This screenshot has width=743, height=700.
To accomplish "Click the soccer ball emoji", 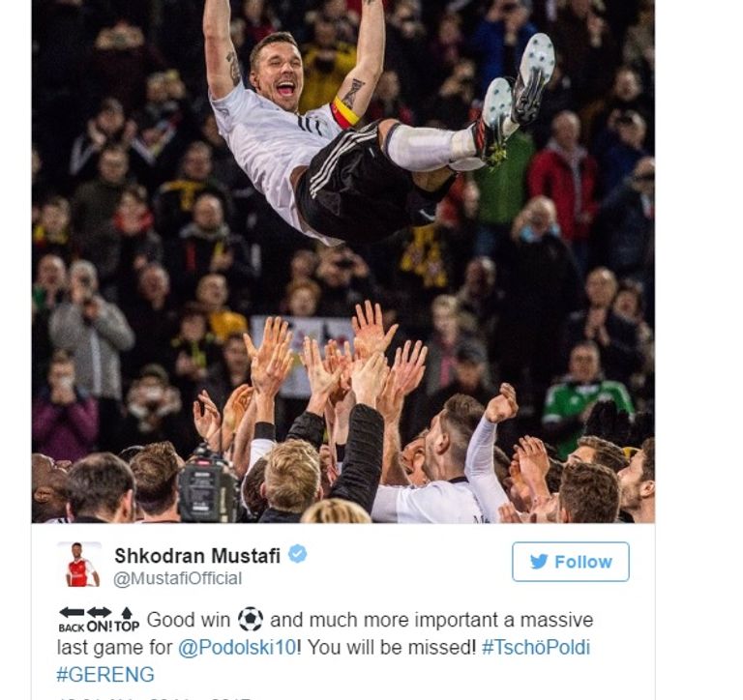I will 251,619.
